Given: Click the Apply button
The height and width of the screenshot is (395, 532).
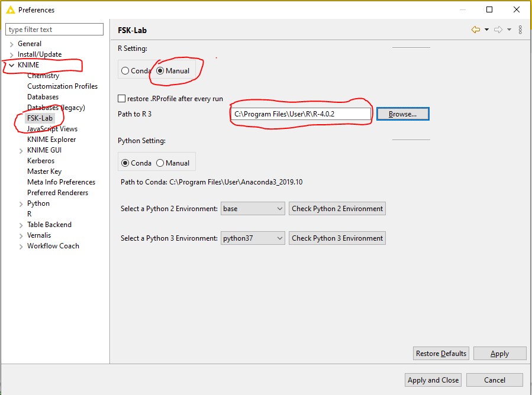Looking at the screenshot, I should coord(500,353).
